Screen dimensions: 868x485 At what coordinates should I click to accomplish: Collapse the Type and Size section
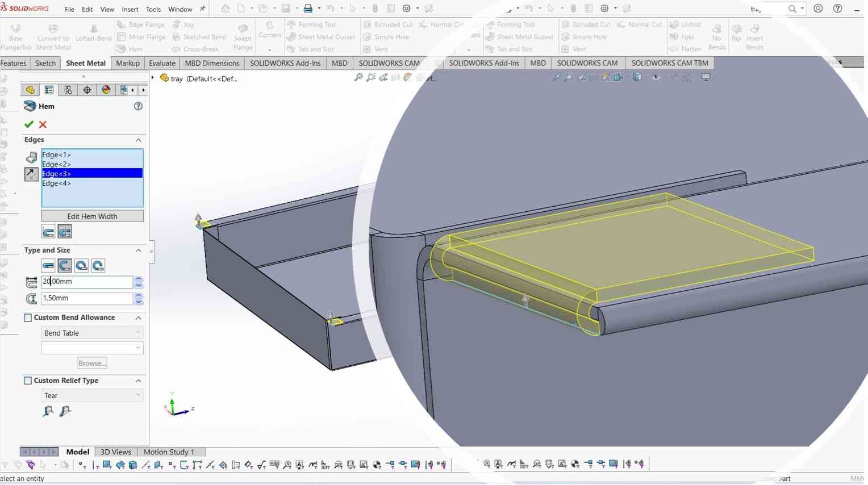(138, 250)
